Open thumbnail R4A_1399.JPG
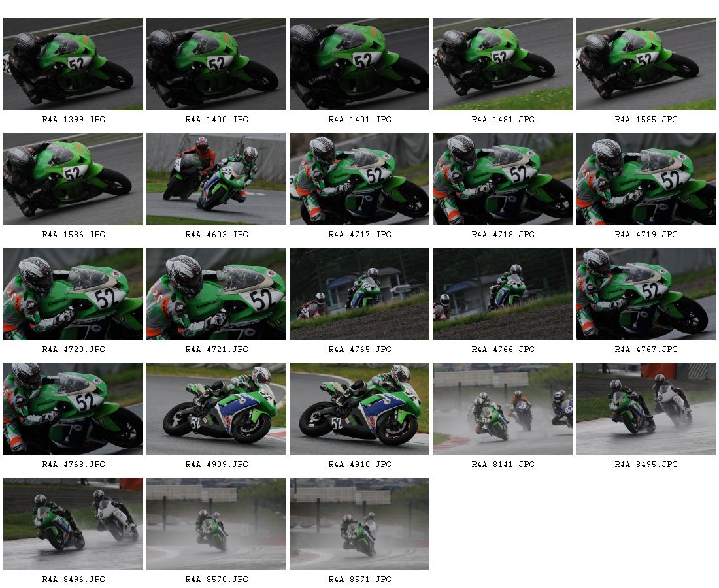Image resolution: width=719 pixels, height=588 pixels. 73,64
